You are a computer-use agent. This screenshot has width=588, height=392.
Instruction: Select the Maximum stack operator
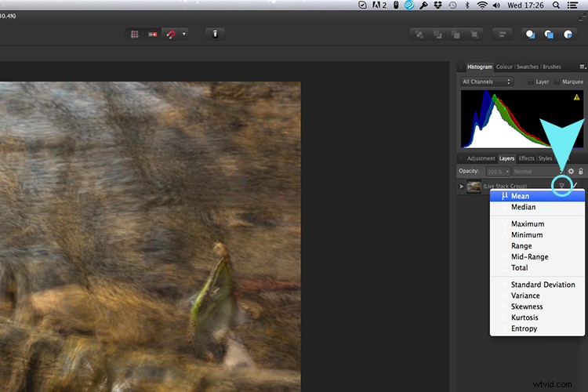click(x=537, y=224)
